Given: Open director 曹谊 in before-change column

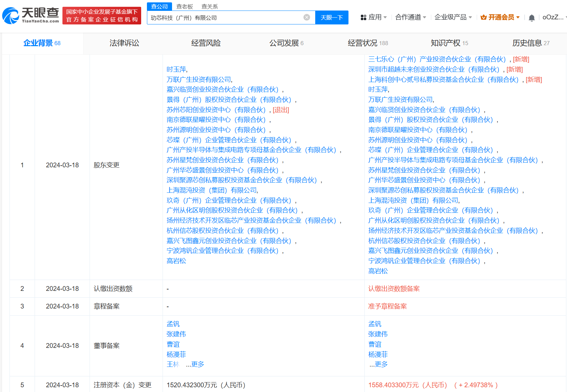Looking at the screenshot, I should click(173, 344).
